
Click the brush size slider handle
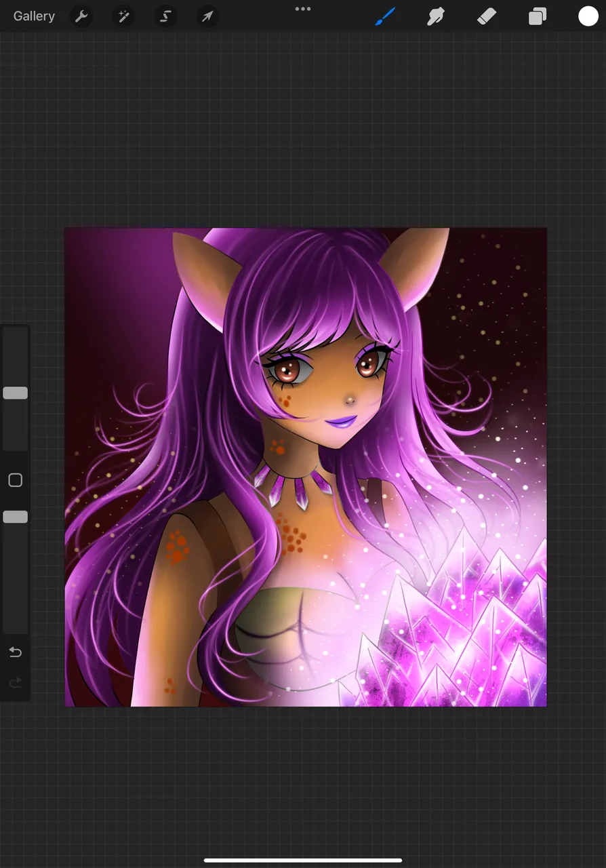pyautogui.click(x=15, y=393)
